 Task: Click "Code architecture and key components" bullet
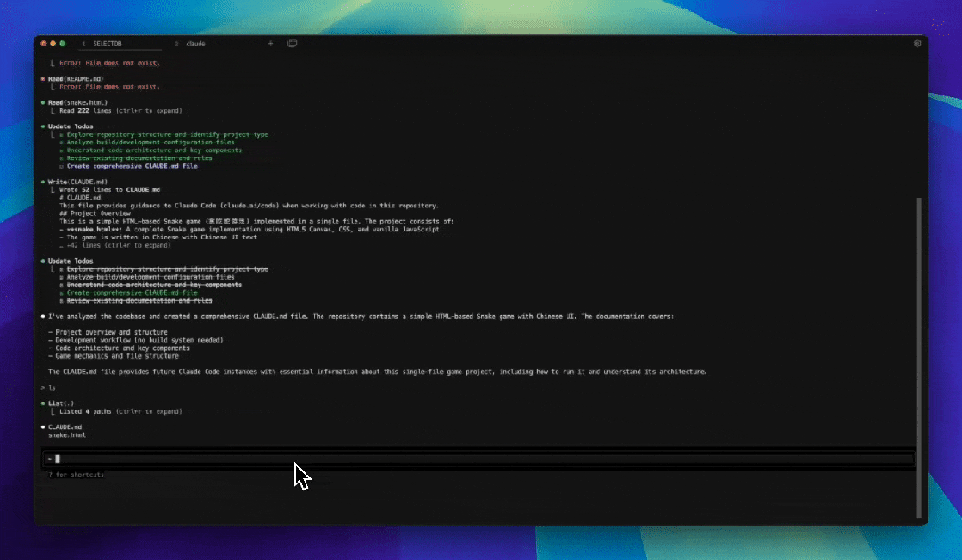pyautogui.click(x=123, y=348)
